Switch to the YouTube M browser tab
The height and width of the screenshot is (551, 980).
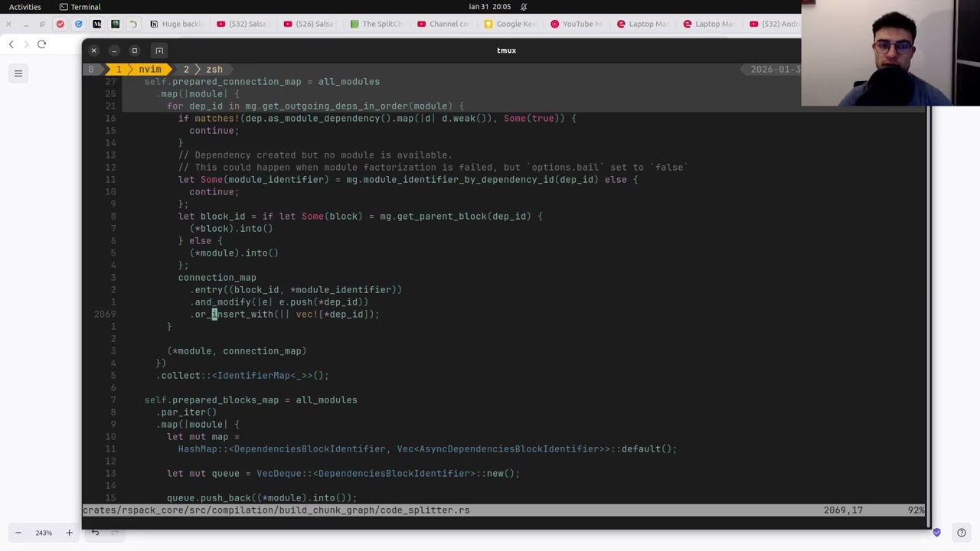(576, 24)
